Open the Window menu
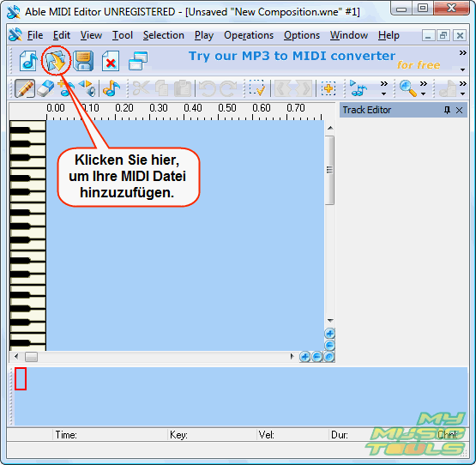This screenshot has height=465, width=476. pyautogui.click(x=349, y=35)
